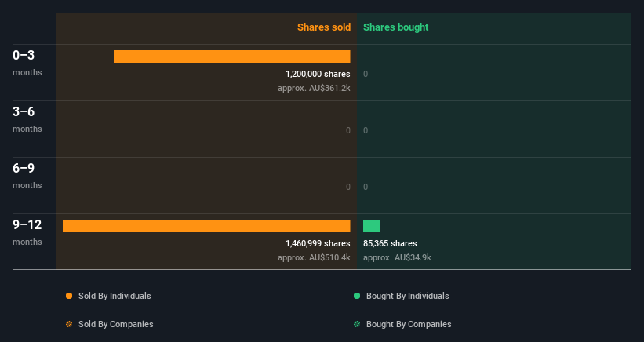Click the 1,460,999 shares value

click(x=318, y=243)
